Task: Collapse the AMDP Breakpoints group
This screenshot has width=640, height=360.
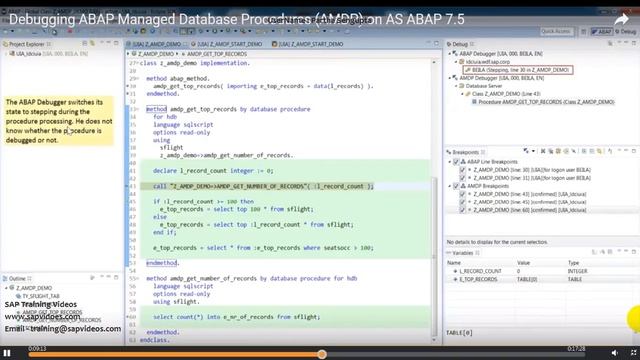Action: coord(450,186)
